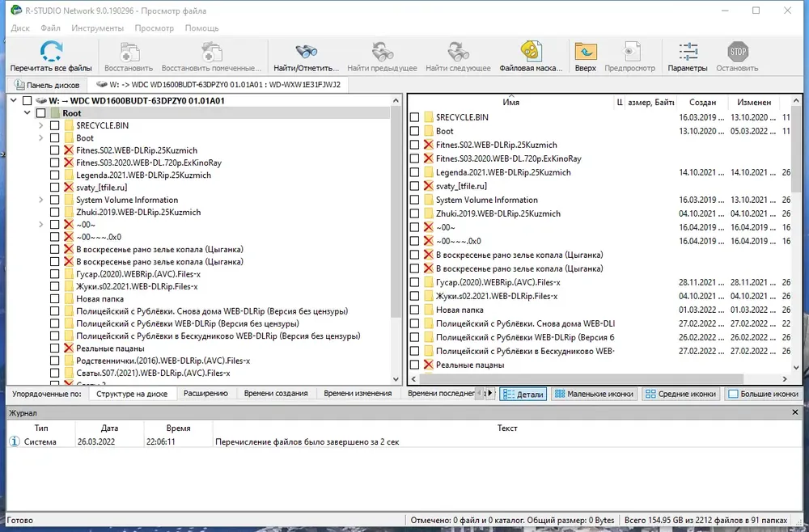Click Reread all files toolbar icon
This screenshot has width=809, height=532.
(x=51, y=52)
